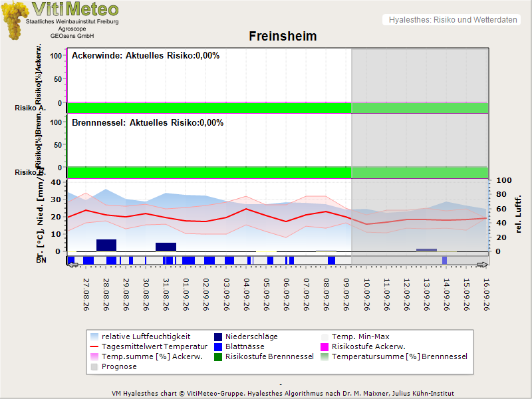
Task: Click the 'Agroscope' text under the logo
Action: coord(72,29)
